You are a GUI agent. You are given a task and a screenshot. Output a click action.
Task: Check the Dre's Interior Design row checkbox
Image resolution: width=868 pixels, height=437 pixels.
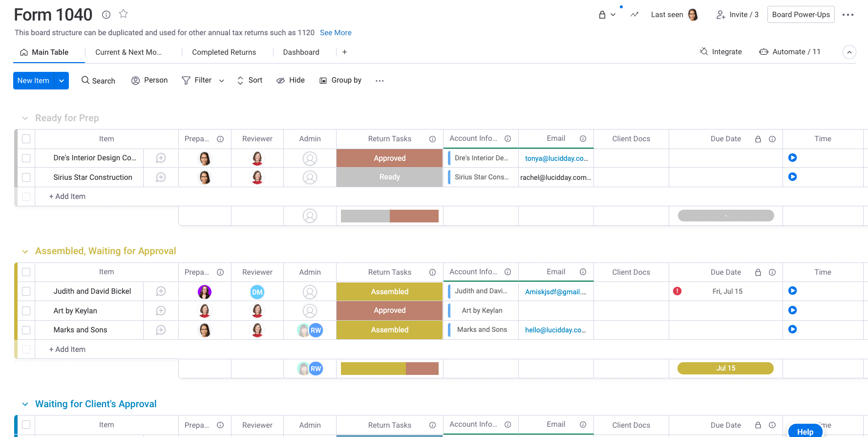click(26, 158)
